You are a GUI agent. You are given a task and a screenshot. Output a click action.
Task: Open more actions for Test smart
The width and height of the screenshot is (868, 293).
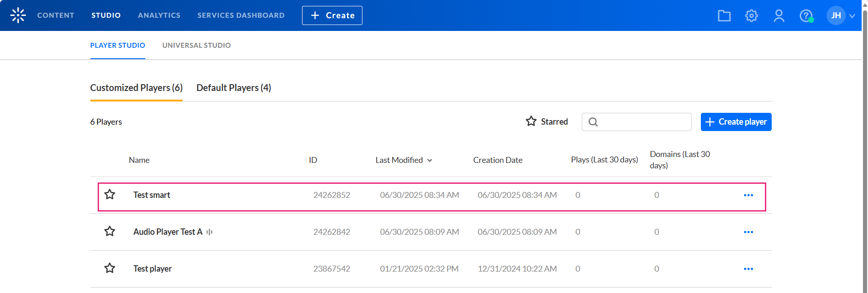point(748,195)
